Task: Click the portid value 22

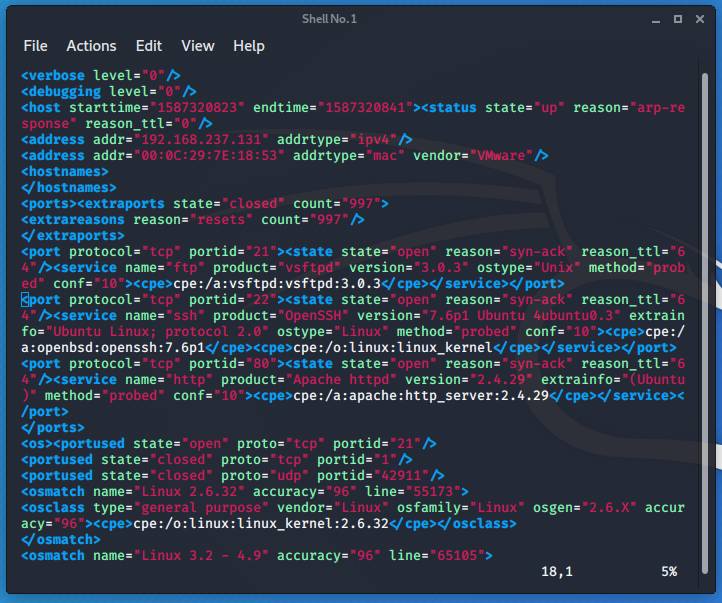Action: [262, 300]
